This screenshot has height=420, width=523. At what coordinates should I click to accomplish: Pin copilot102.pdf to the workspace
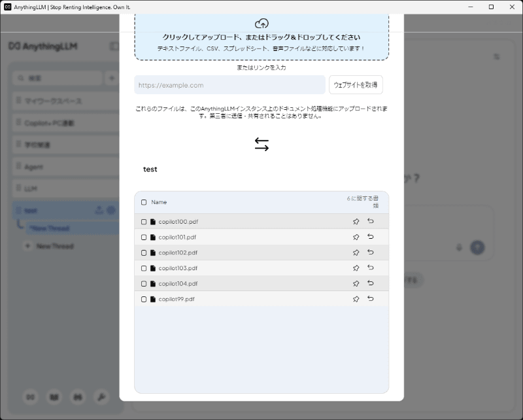click(x=356, y=253)
